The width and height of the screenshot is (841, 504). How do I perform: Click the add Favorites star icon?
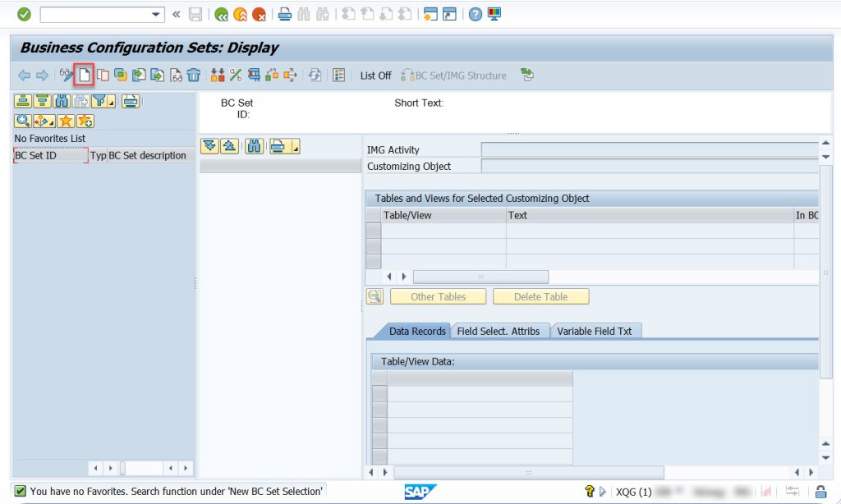click(x=85, y=121)
